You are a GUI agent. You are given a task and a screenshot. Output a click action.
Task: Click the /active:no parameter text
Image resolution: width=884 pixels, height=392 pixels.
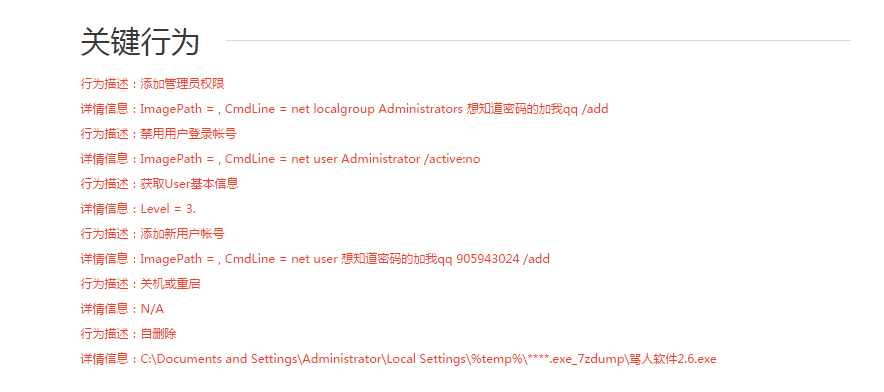point(452,159)
